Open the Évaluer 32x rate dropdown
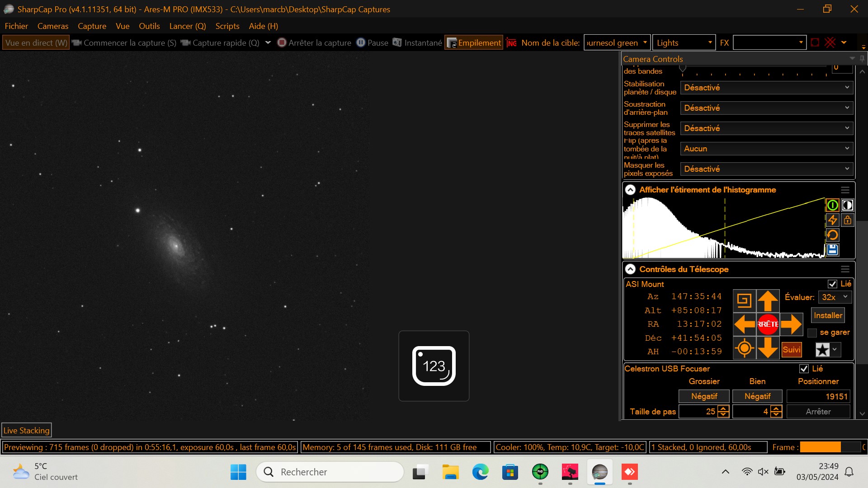Screen dimensions: 868x488 coord(835,297)
